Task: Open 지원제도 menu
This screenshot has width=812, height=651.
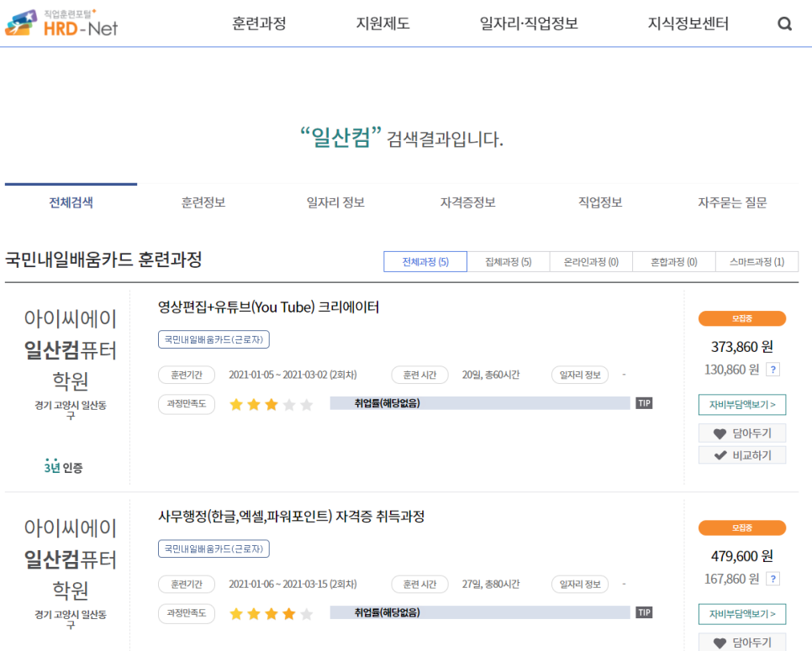Action: 382,24
